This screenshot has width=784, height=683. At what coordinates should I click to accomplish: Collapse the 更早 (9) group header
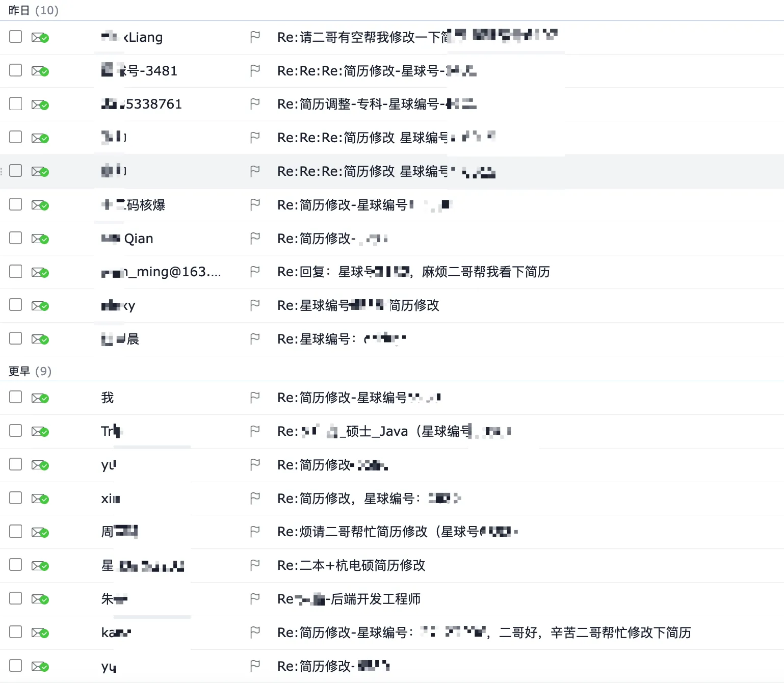(30, 371)
